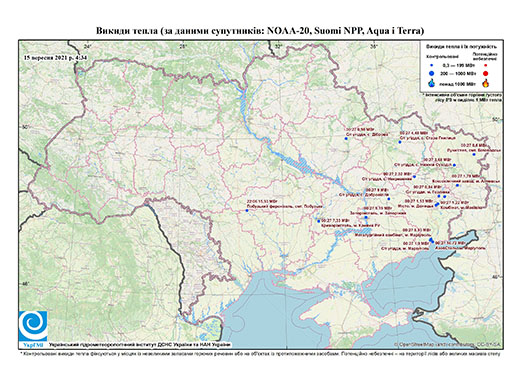Click the Pobuzkyi ferronickel plant marker dot
The height and width of the screenshot is (368, 520).
(247, 211)
